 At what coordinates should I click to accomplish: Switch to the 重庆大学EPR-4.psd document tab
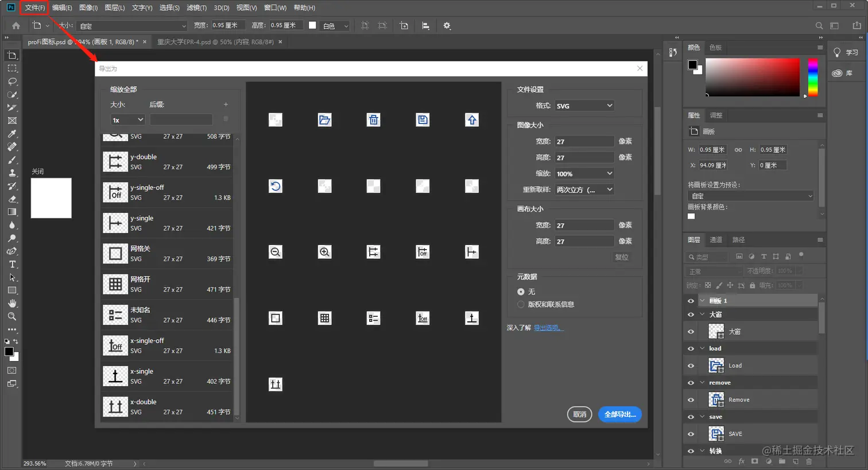(215, 42)
